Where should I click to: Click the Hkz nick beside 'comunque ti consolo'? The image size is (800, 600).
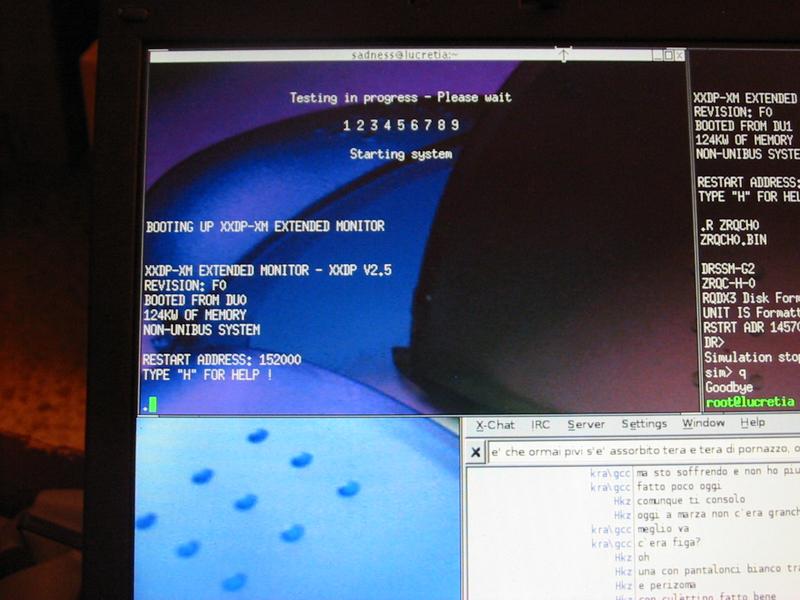coord(622,501)
